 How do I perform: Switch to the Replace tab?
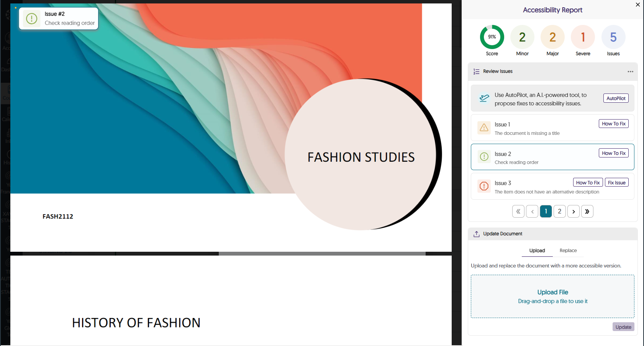point(568,251)
